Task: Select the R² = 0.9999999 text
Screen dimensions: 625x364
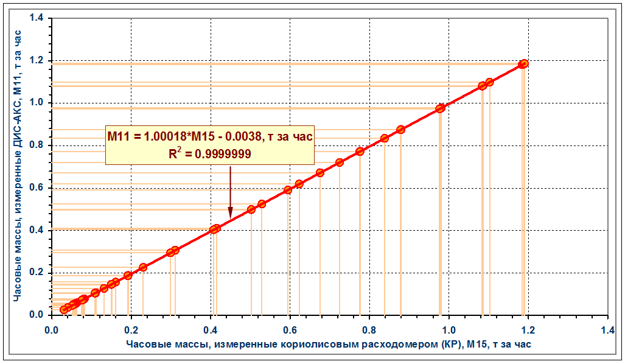Action: (x=210, y=155)
